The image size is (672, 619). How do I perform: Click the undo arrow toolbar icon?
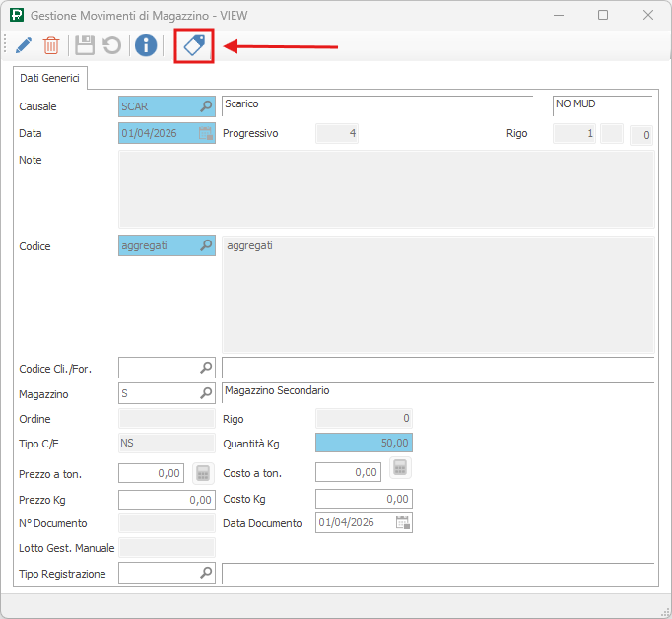pyautogui.click(x=112, y=45)
